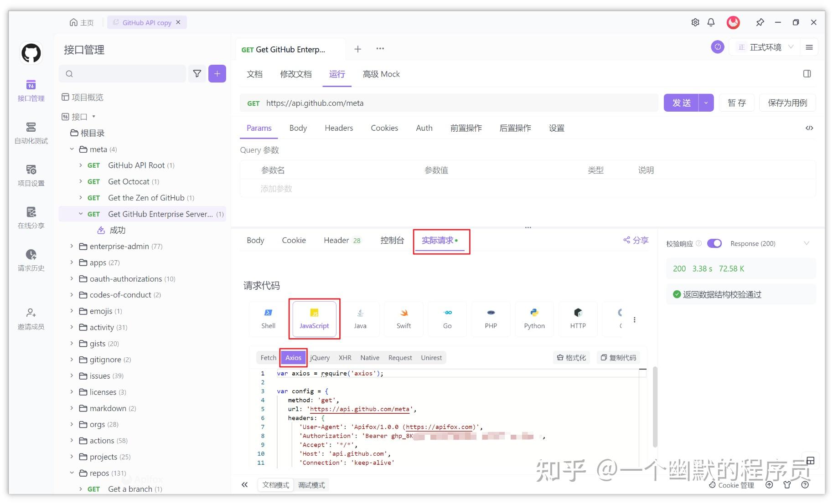
Task: Toggle the layout panel icon near 运行 tabs
Action: pyautogui.click(x=807, y=74)
